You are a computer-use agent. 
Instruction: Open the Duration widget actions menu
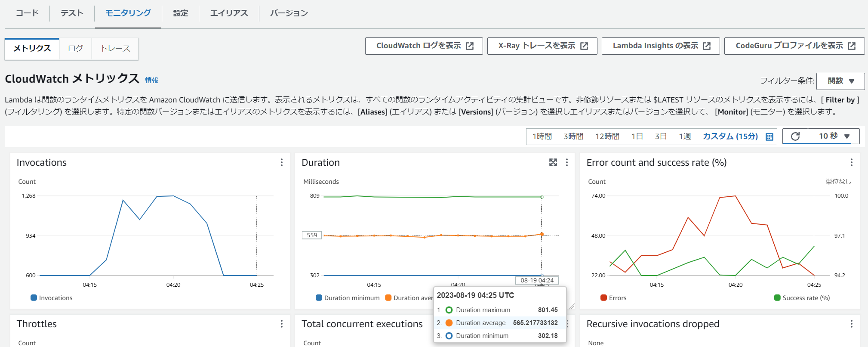(567, 162)
